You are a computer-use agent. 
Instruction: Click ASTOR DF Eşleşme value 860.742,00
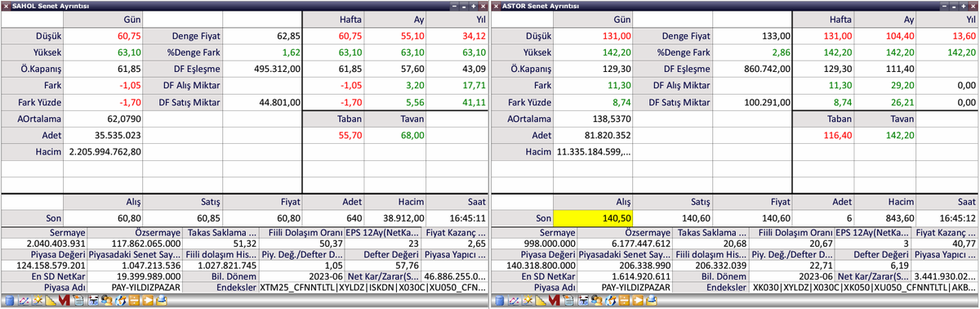pyautogui.click(x=768, y=69)
